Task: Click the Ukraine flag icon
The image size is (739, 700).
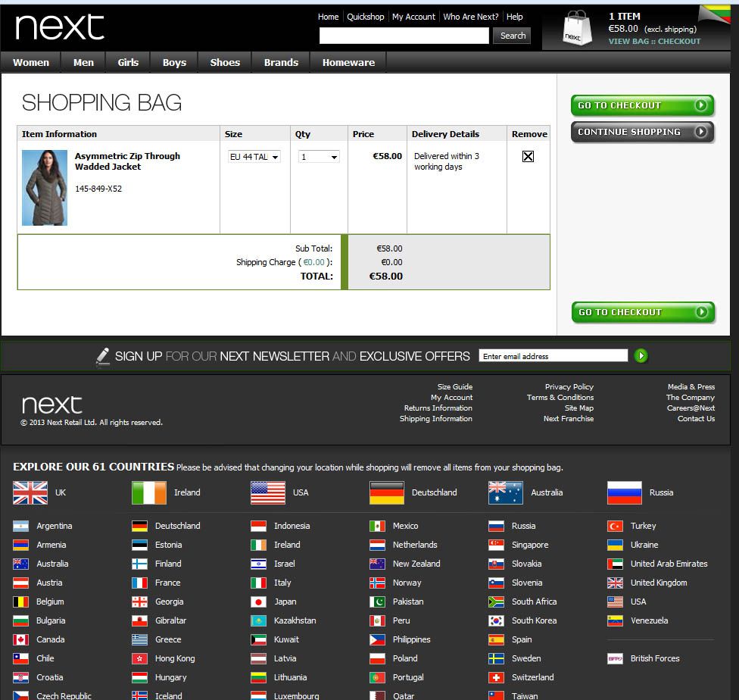Action: point(615,545)
